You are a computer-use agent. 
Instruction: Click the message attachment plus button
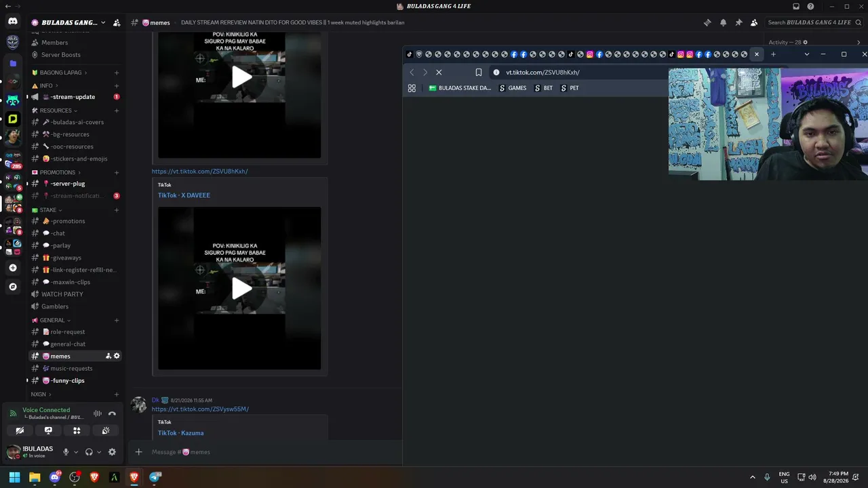138,452
